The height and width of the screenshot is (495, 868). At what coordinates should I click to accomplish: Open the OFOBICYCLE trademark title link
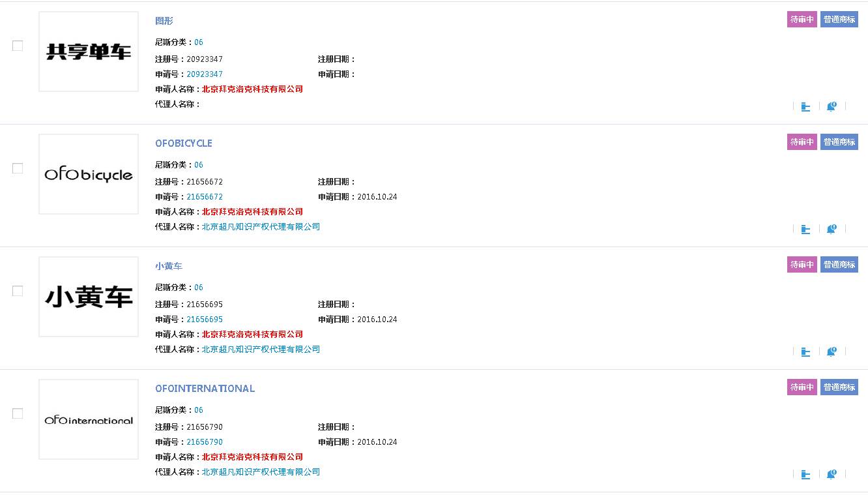tap(184, 143)
